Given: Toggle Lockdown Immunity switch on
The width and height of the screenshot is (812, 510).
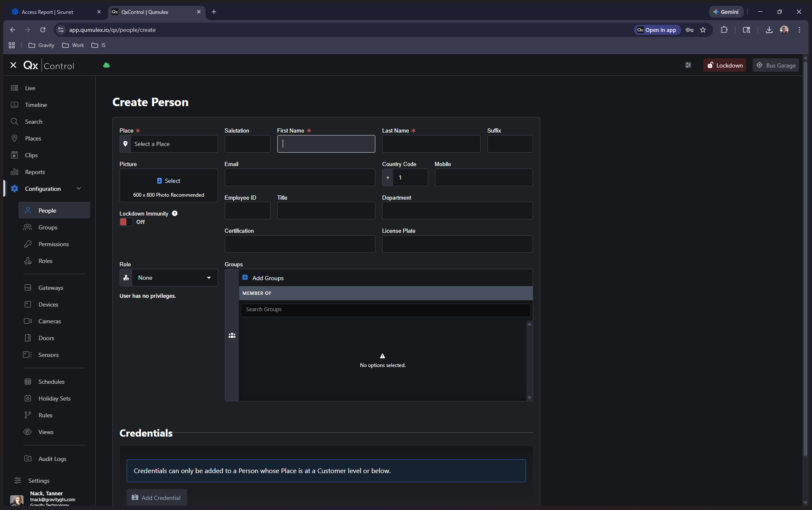Looking at the screenshot, I should coord(126,222).
